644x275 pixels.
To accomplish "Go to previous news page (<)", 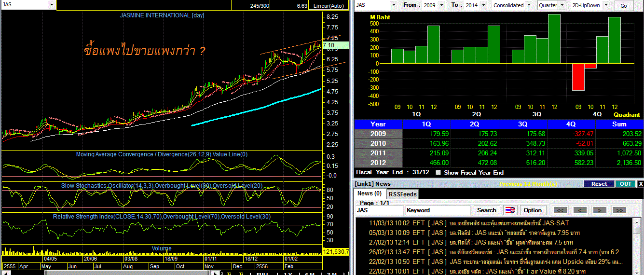I will pos(579,210).
